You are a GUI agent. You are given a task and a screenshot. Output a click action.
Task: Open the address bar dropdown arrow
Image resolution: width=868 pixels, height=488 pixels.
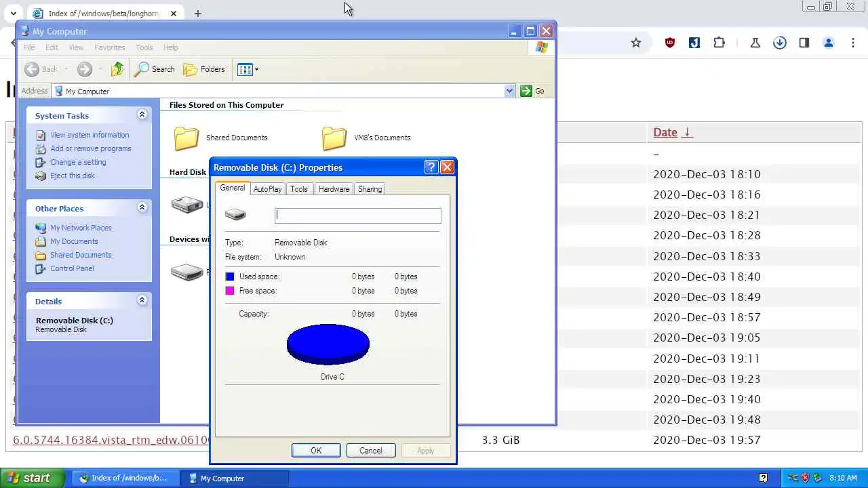[509, 91]
